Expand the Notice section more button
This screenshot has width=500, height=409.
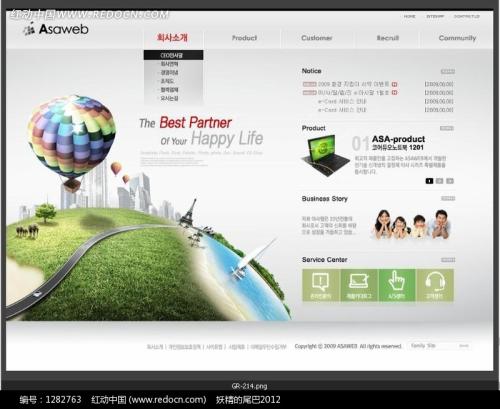pyautogui.click(x=448, y=71)
